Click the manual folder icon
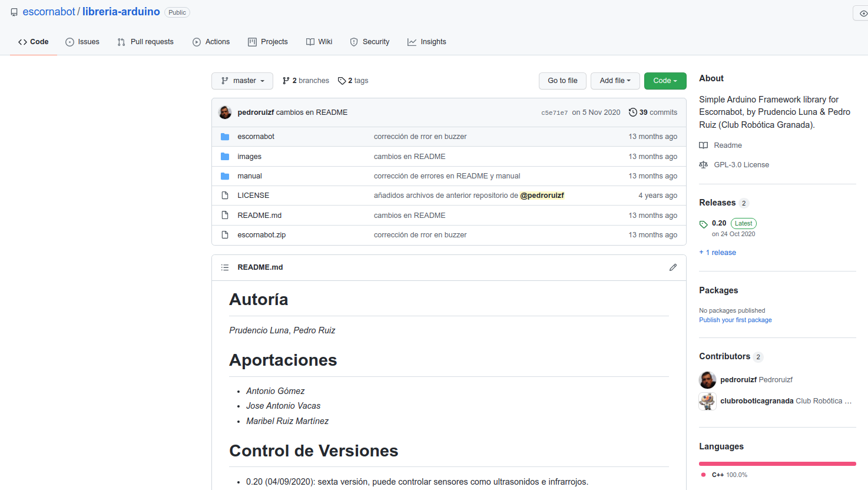Screen dimensions: 868x490 click(x=225, y=176)
